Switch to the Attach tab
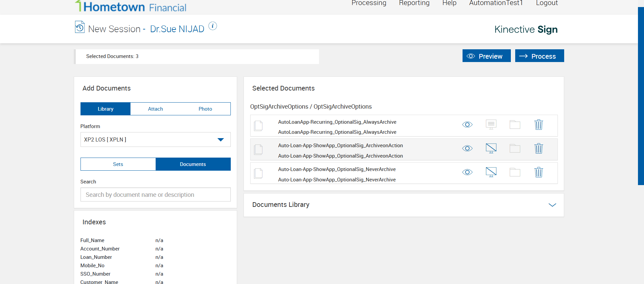Viewport: 644px width, 284px height. tap(155, 109)
